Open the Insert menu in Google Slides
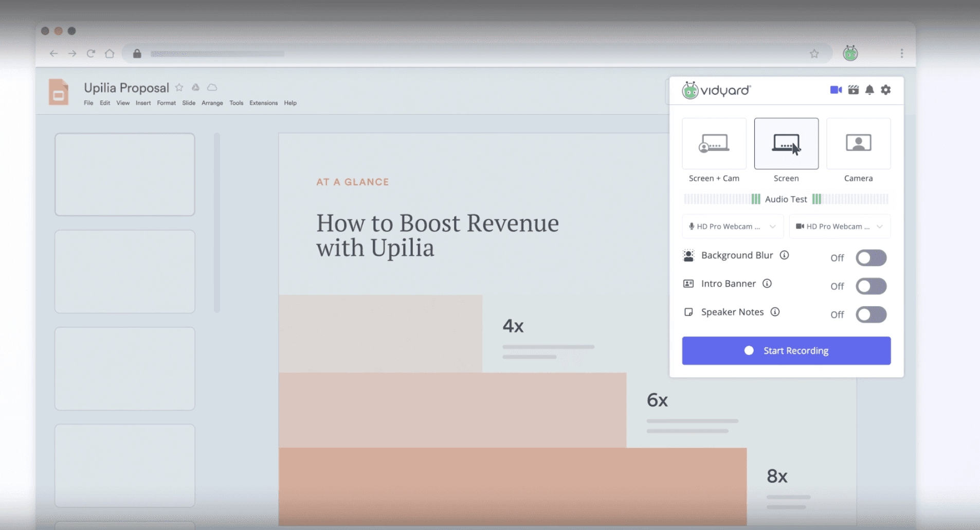This screenshot has height=530, width=980. coord(143,102)
